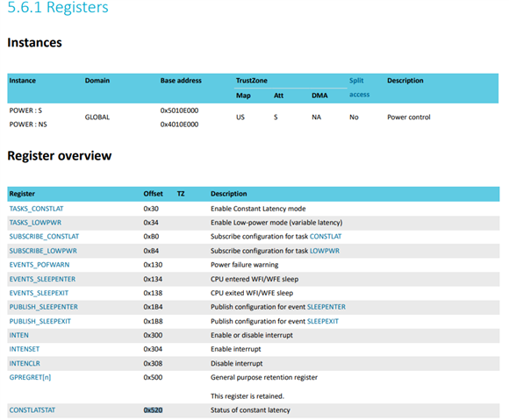This screenshot has width=509, height=420.
Task: Open the CONSTLATSTAT register link
Action: [32, 410]
